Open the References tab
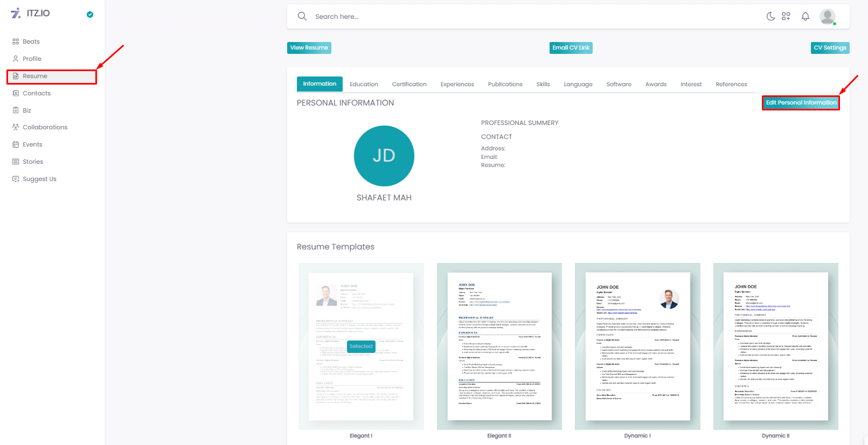This screenshot has width=868, height=445. (731, 84)
